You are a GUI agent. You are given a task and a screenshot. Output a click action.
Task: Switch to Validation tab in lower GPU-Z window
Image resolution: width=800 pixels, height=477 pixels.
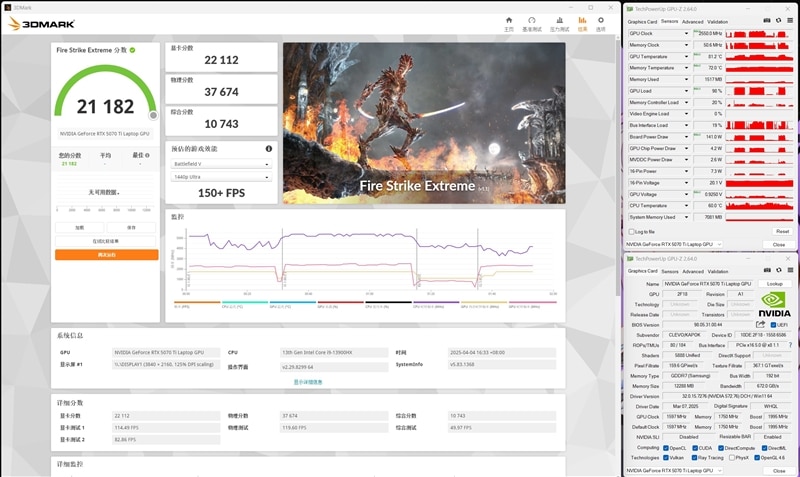point(719,271)
